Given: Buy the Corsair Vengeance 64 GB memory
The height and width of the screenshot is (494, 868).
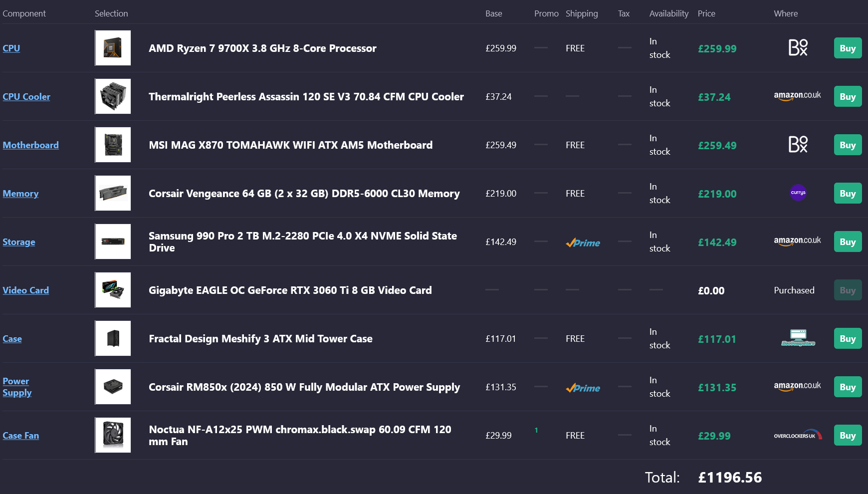Looking at the screenshot, I should point(848,194).
